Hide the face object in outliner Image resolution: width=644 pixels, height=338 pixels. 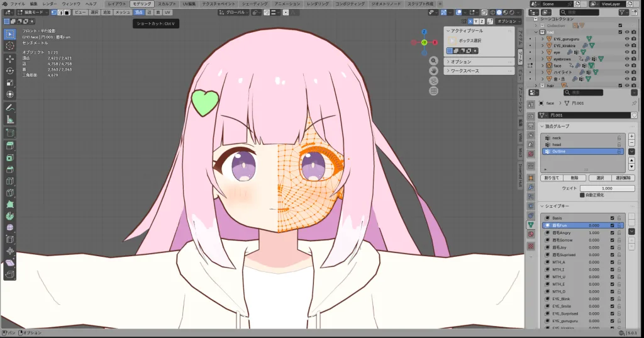coord(627,65)
